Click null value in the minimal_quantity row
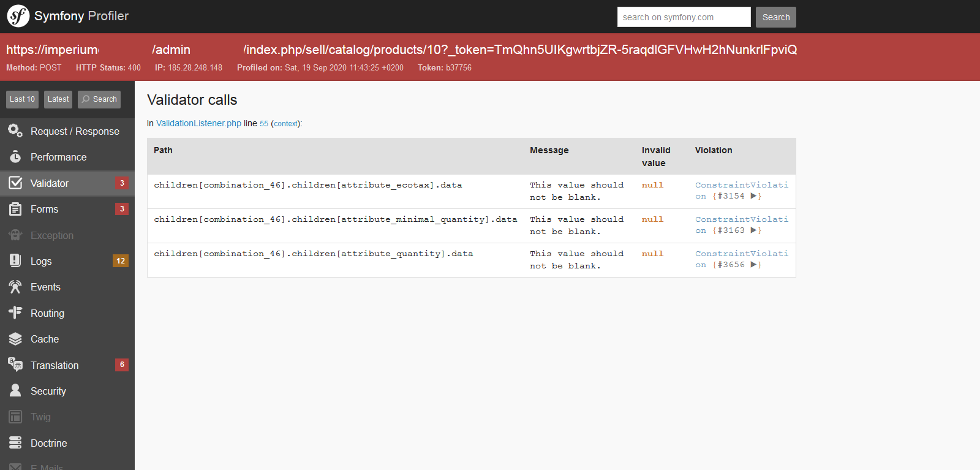980x470 pixels. pos(652,219)
